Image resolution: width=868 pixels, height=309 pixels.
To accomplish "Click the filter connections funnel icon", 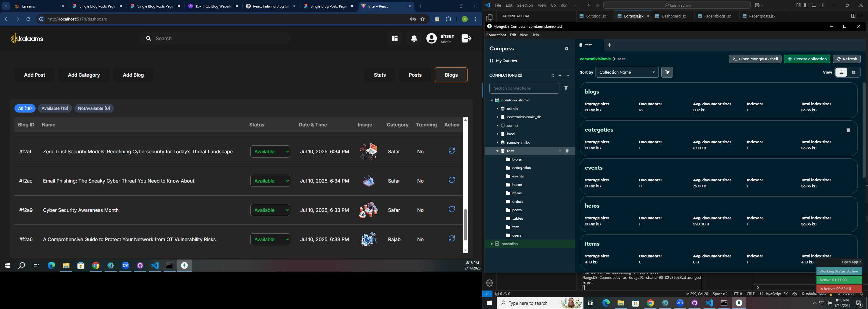I will point(566,88).
